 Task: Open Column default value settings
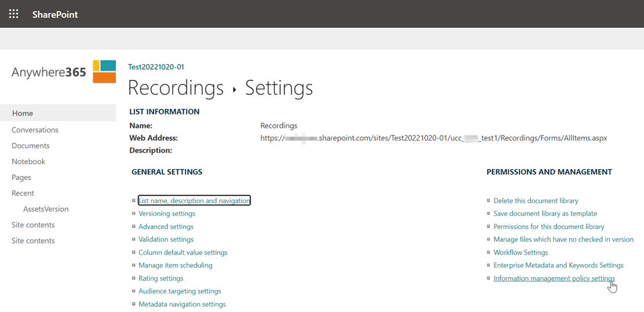[183, 252]
